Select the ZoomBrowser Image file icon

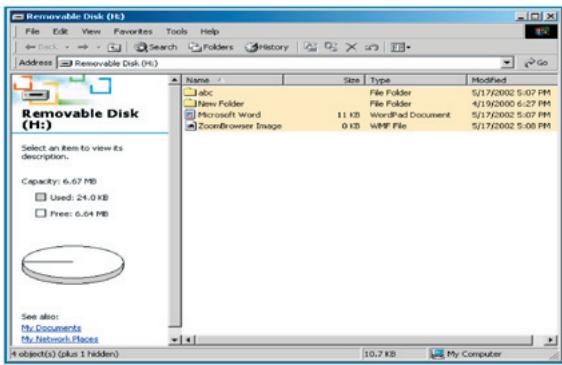click(x=191, y=126)
